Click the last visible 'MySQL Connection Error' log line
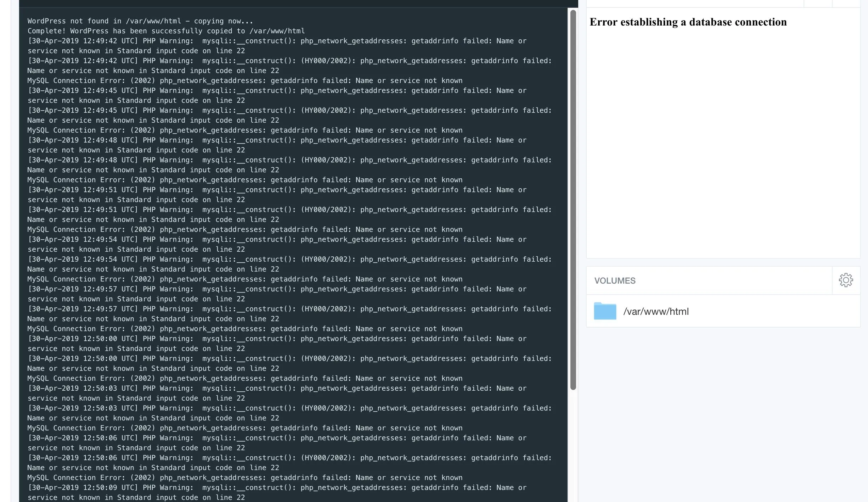 click(244, 478)
